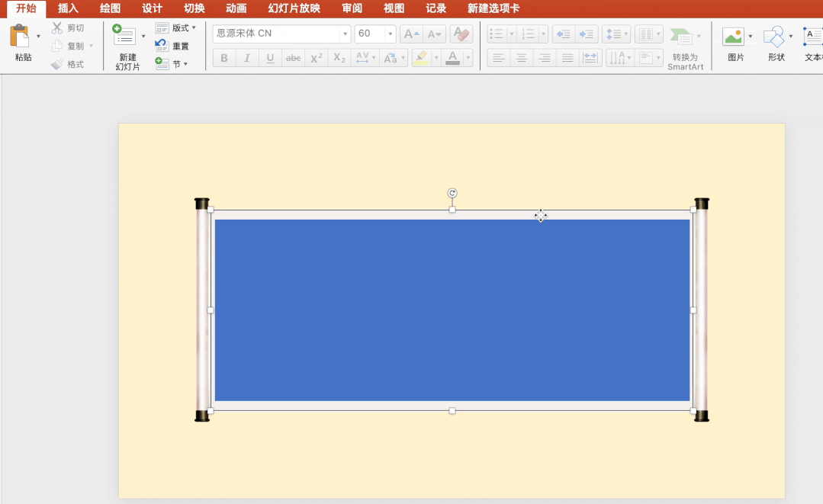This screenshot has width=823, height=504.
Task: Toggle italic formatting
Action: click(246, 58)
